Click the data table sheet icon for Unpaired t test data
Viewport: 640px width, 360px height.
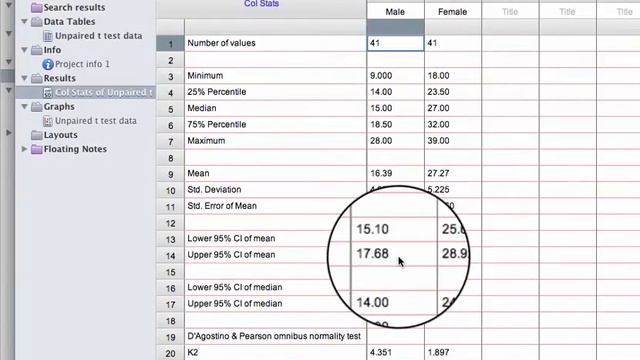48,36
